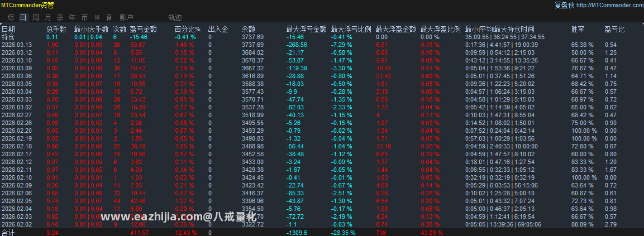
Task: Click total max floating loss -1309.6
Action: point(296,233)
